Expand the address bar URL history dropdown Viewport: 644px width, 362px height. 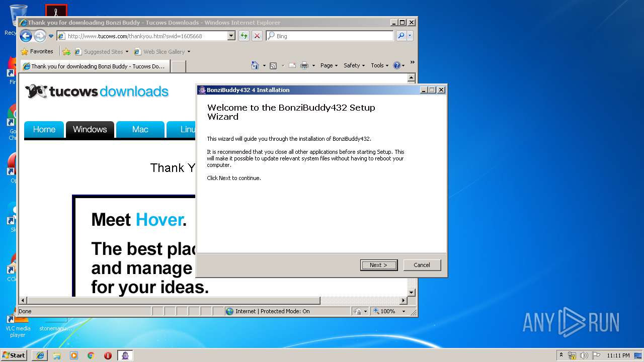point(231,36)
